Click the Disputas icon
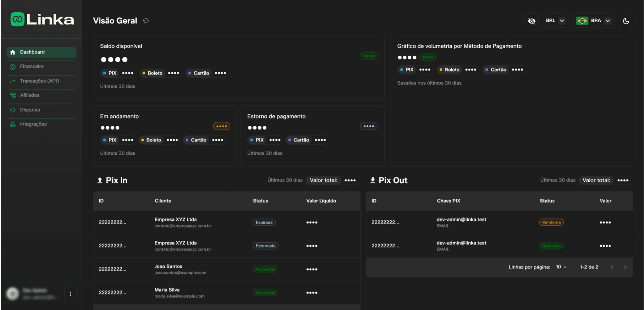Image resolution: width=644 pixels, height=310 pixels. click(x=13, y=110)
